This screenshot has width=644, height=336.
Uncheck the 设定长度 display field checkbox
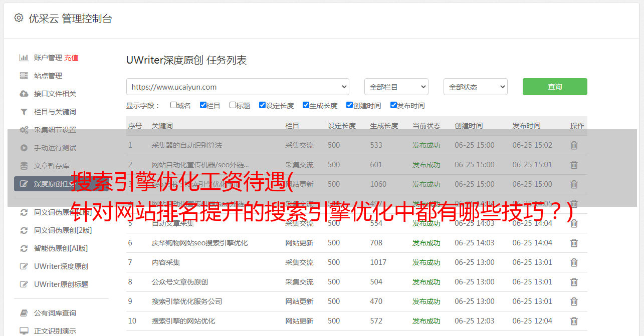pos(262,105)
